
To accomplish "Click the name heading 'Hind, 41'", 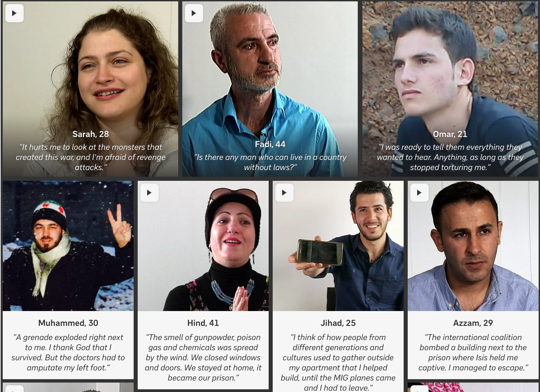I will coord(203,323).
